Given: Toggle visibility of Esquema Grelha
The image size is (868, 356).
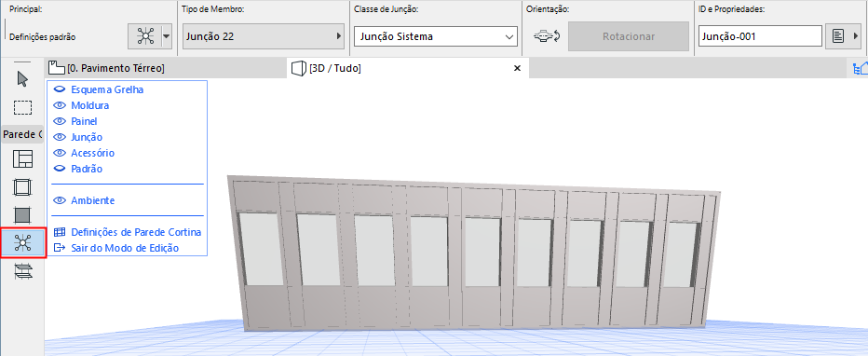Looking at the screenshot, I should coord(60,89).
